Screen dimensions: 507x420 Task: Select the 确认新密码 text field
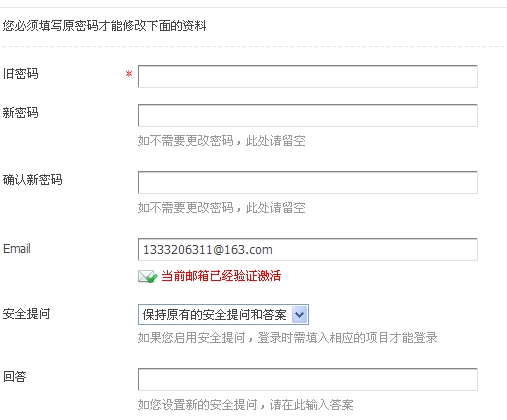click(308, 182)
